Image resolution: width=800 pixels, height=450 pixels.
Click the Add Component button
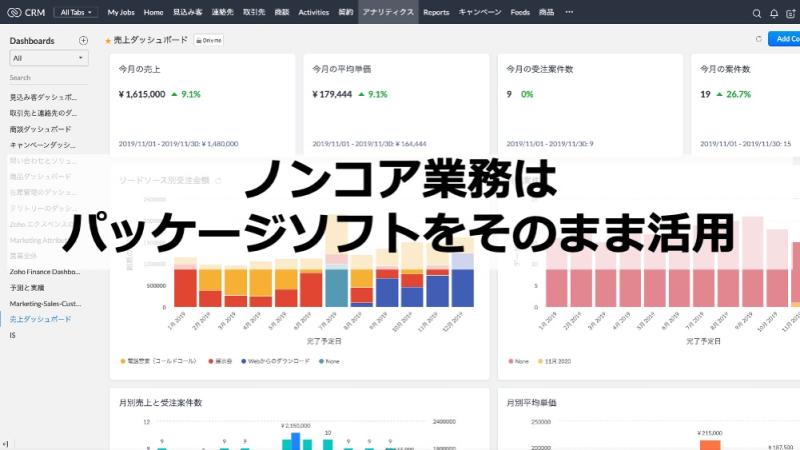click(x=784, y=39)
